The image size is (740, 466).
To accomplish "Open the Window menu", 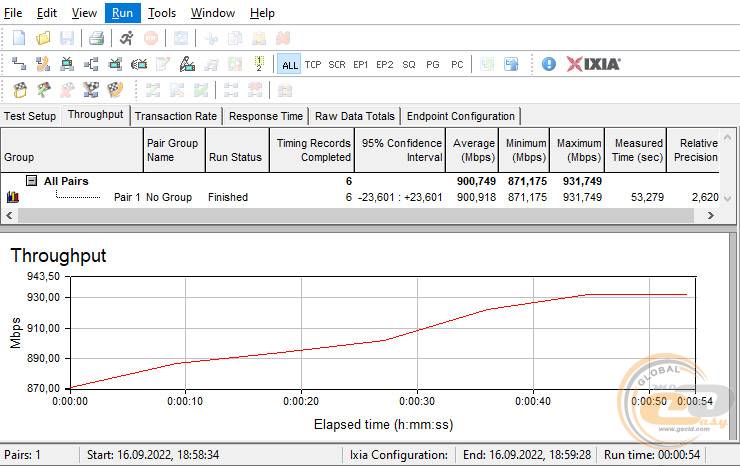I will click(212, 13).
